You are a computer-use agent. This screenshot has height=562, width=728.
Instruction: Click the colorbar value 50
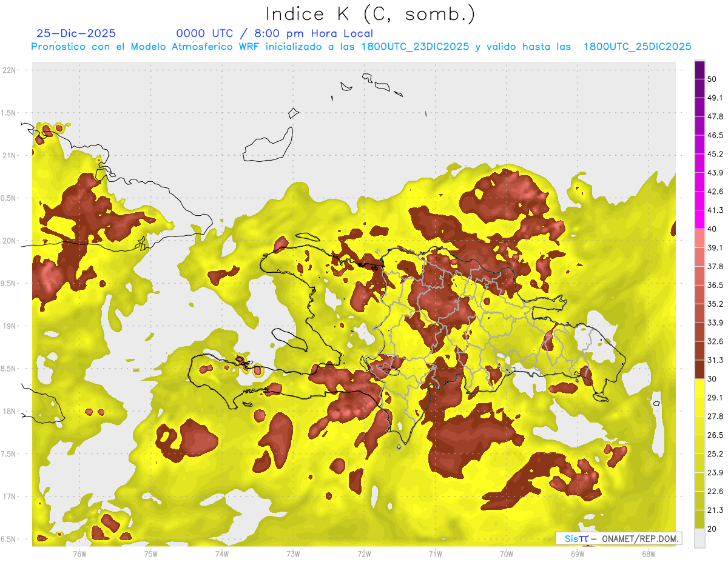(x=712, y=79)
